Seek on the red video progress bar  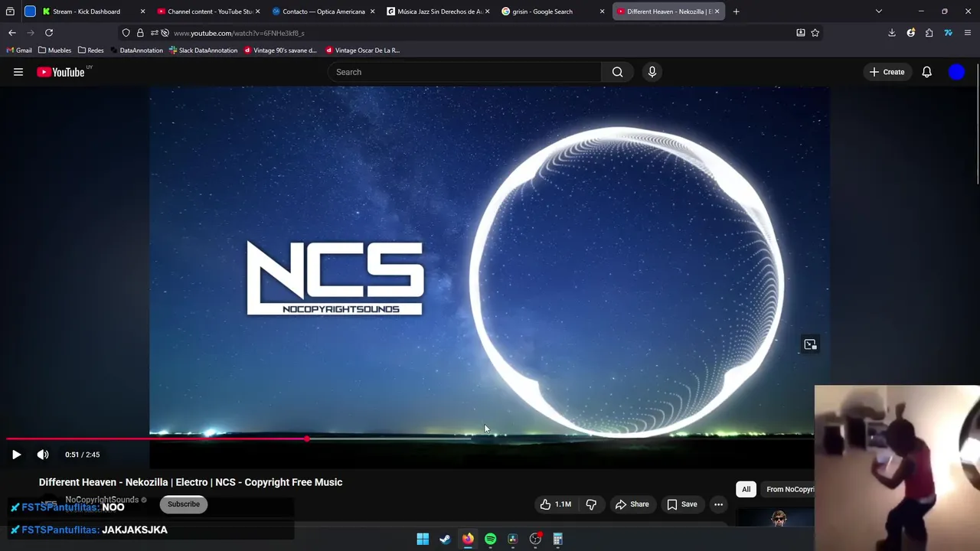pyautogui.click(x=410, y=439)
